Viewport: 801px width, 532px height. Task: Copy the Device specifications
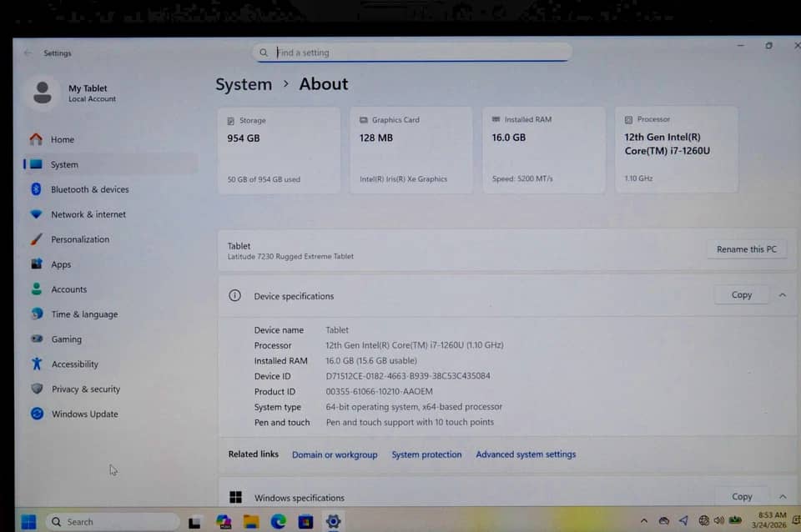click(741, 295)
